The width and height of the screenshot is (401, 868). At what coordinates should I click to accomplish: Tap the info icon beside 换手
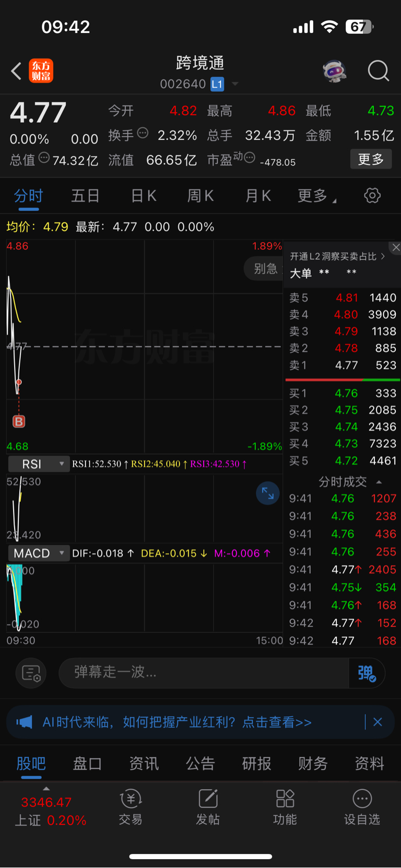click(x=143, y=133)
